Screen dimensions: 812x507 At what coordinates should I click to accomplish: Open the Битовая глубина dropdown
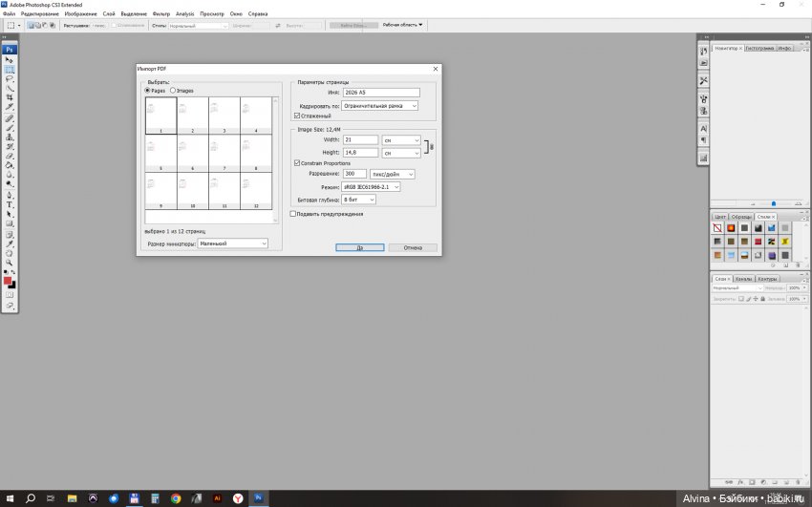(358, 200)
